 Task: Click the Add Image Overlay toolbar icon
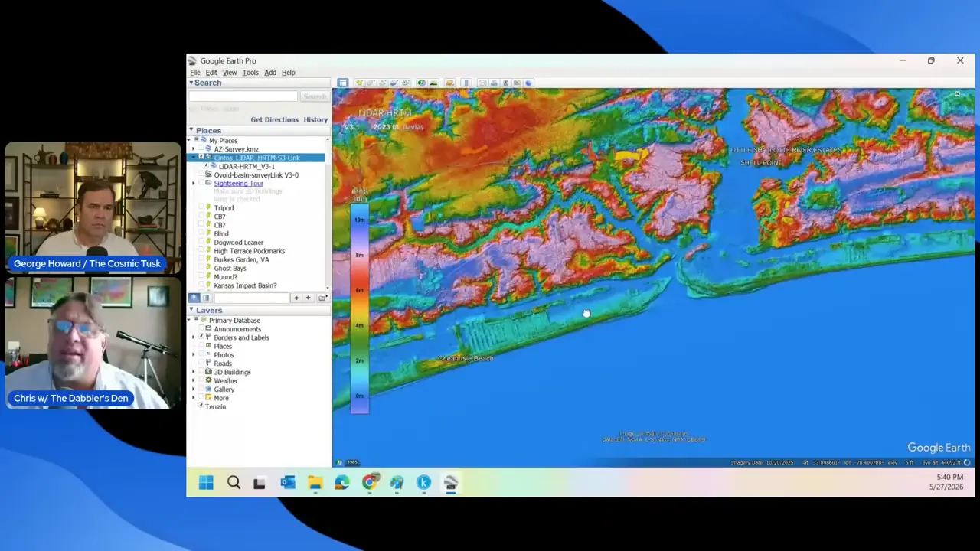coord(394,83)
